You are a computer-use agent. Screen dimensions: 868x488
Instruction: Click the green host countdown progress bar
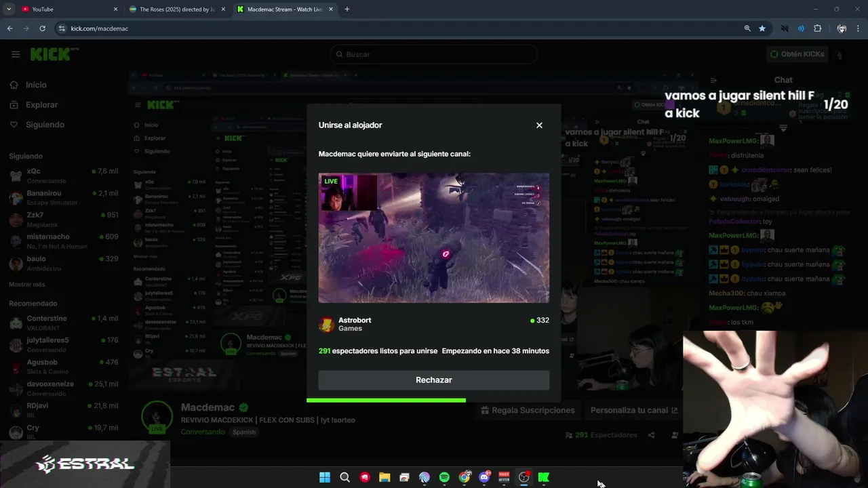point(386,401)
